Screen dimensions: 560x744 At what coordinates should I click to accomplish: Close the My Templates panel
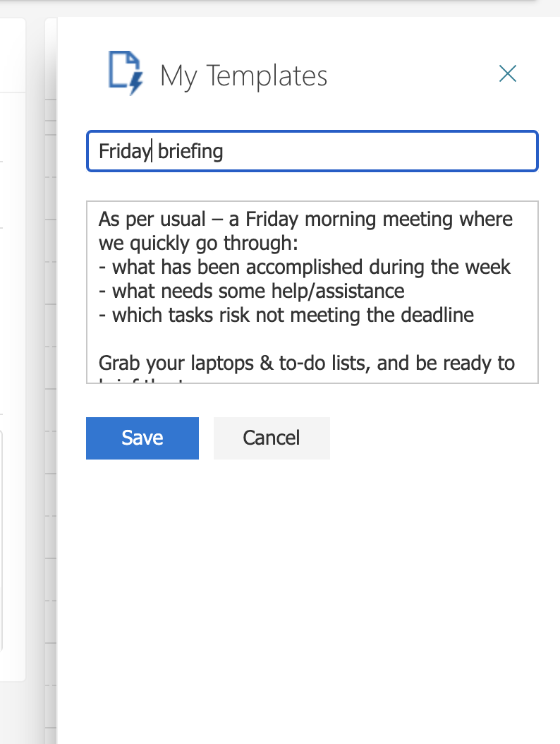508,73
